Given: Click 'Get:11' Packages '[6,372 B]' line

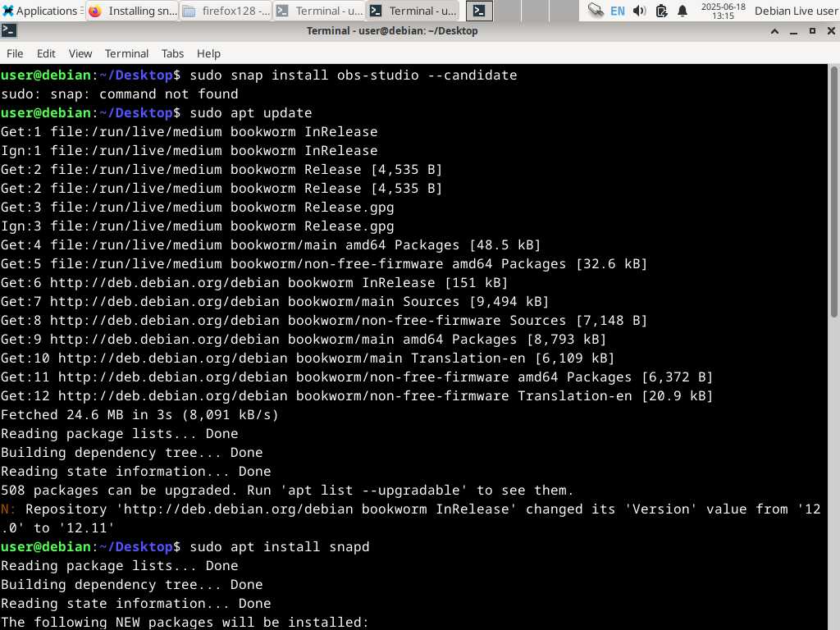Looking at the screenshot, I should (357, 377).
